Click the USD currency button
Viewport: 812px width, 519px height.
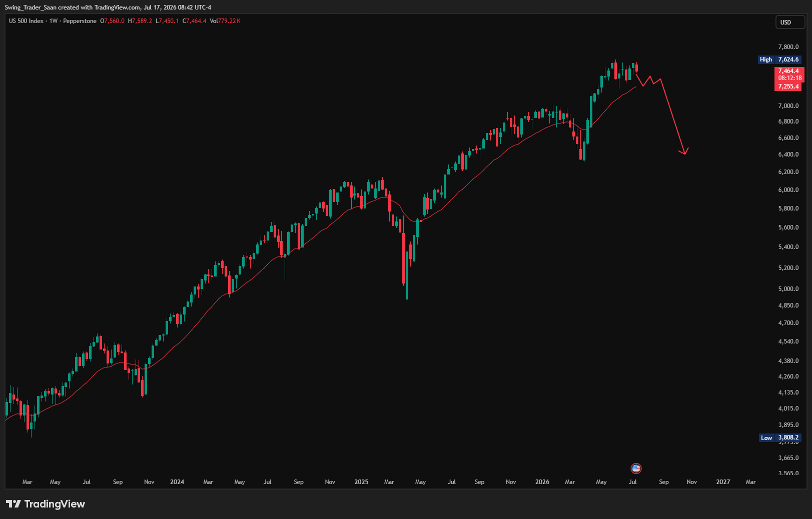790,22
